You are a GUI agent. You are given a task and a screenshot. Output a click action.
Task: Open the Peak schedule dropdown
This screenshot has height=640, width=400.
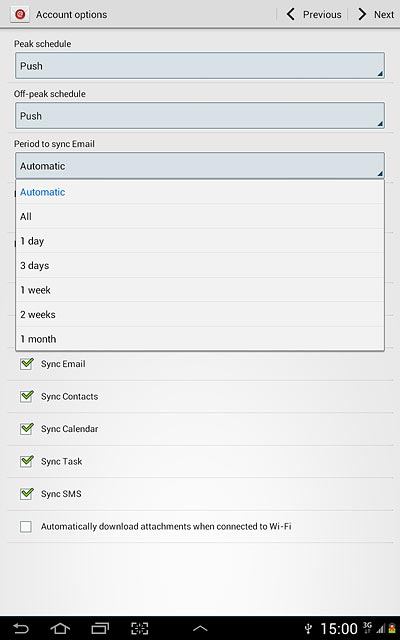tap(200, 65)
